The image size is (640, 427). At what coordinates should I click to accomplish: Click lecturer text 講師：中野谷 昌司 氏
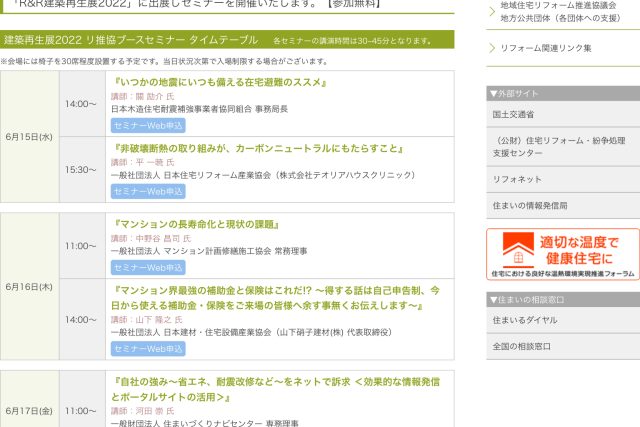(x=151, y=238)
